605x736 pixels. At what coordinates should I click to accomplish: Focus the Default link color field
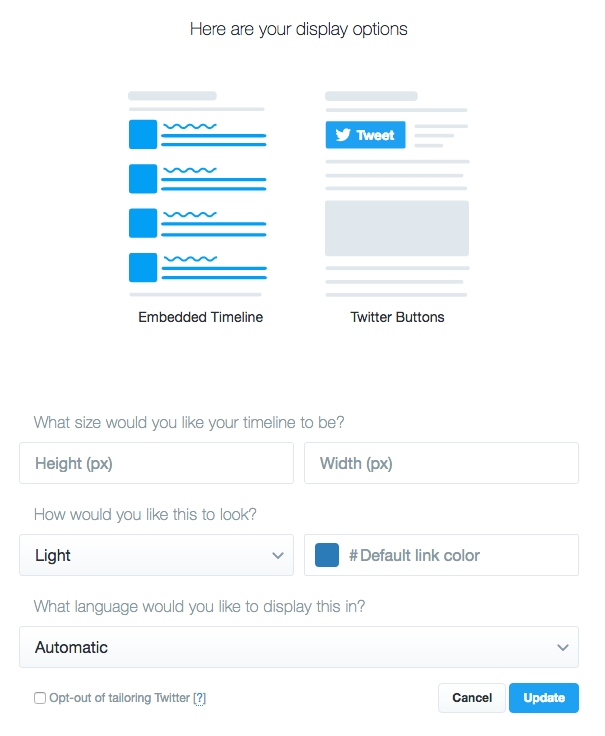click(x=441, y=555)
